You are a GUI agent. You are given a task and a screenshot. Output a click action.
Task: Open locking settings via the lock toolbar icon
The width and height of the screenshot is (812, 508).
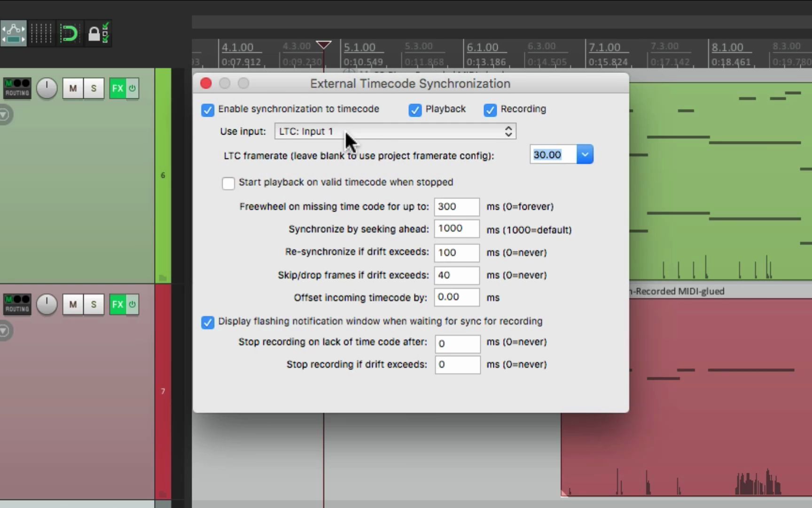pyautogui.click(x=99, y=33)
